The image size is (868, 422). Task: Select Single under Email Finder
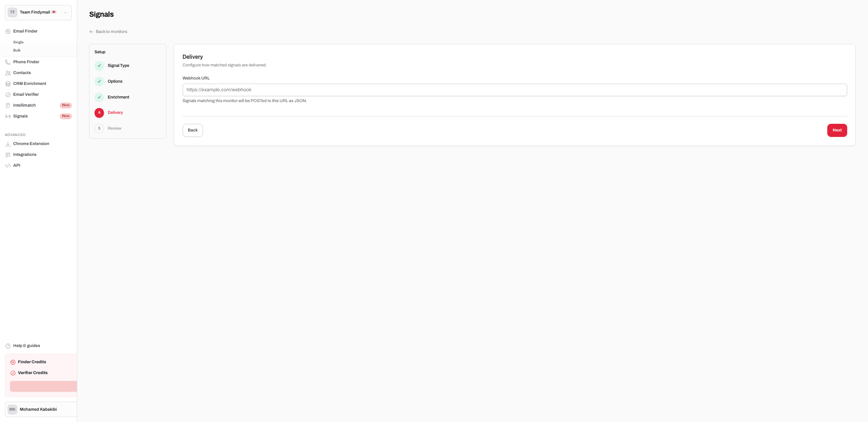19,42
